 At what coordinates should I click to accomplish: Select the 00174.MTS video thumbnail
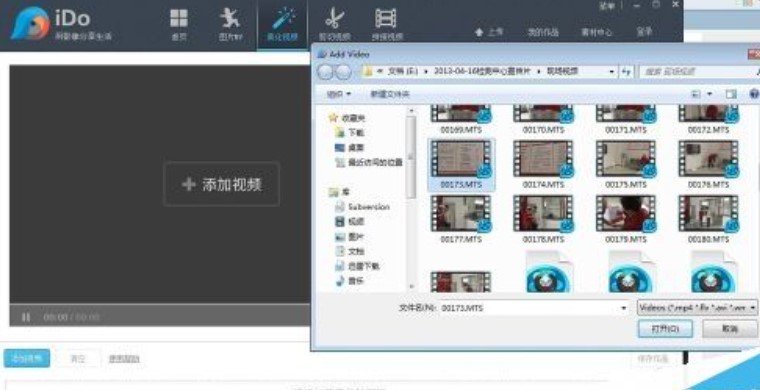543,159
